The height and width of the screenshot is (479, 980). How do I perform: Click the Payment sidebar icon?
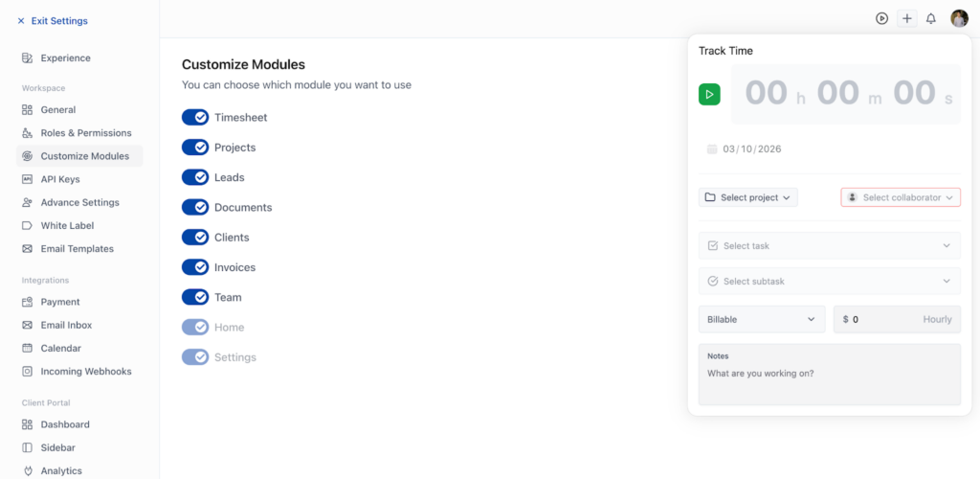click(x=28, y=302)
